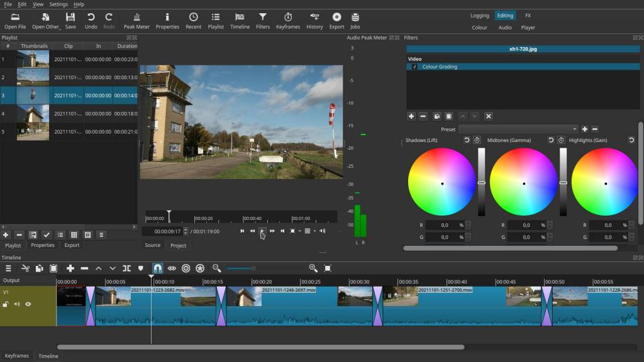Select playlist clip number 4 thumbnail
Viewport: 644px width, 362px height.
33,114
